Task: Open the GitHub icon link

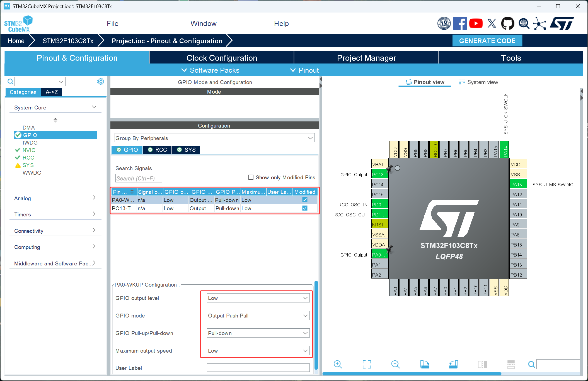Action: pyautogui.click(x=507, y=23)
